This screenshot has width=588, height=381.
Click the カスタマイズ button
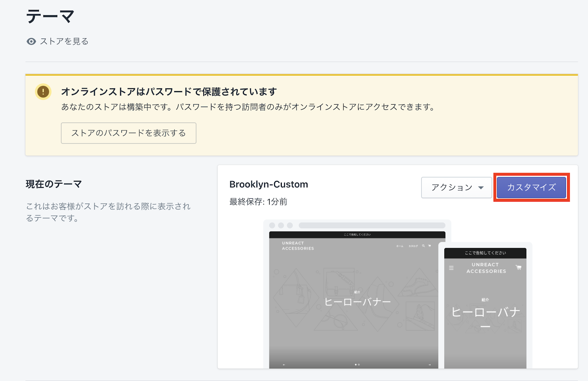coord(531,187)
